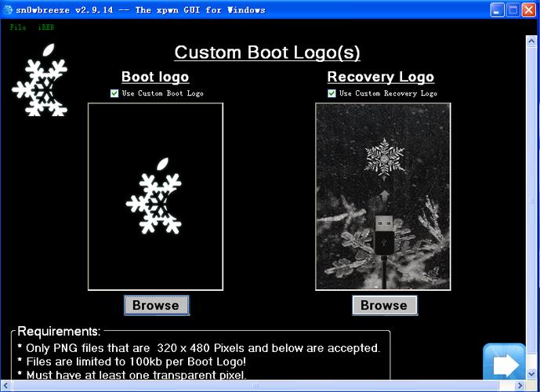Viewport: 540px width, 392px height.
Task: Select the Custom Boot Logo(s) heading
Action: coord(266,53)
